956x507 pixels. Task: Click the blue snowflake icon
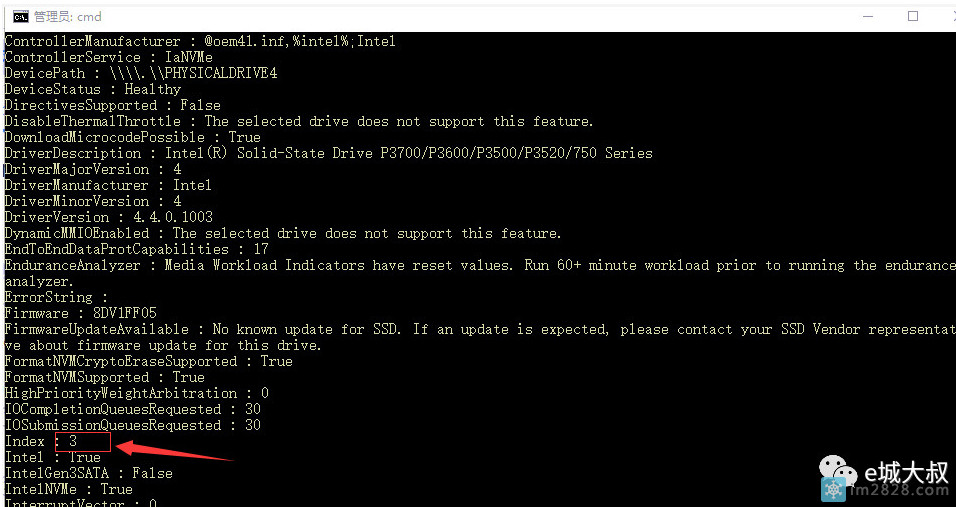coord(833,491)
